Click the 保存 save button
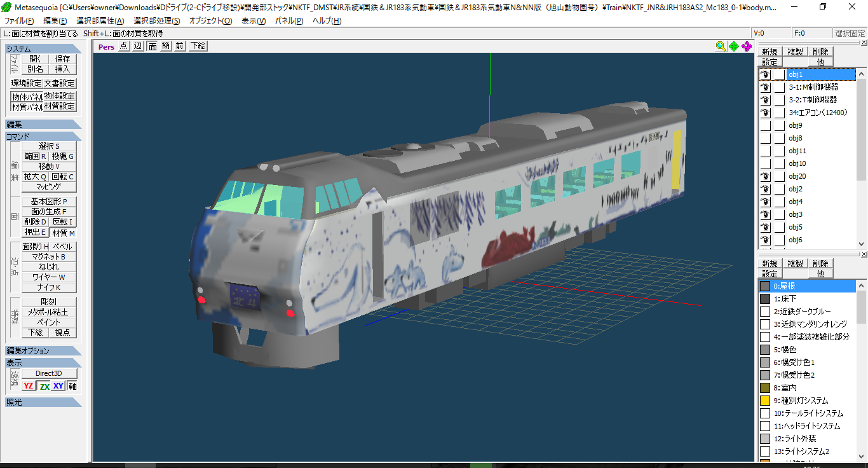The width and height of the screenshot is (868, 468). [62, 59]
